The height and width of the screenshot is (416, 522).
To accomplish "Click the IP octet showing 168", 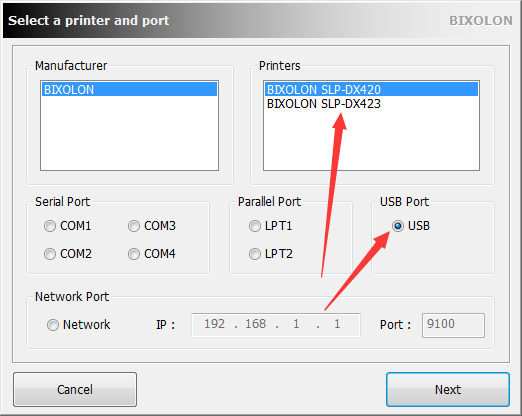I will pyautogui.click(x=256, y=324).
